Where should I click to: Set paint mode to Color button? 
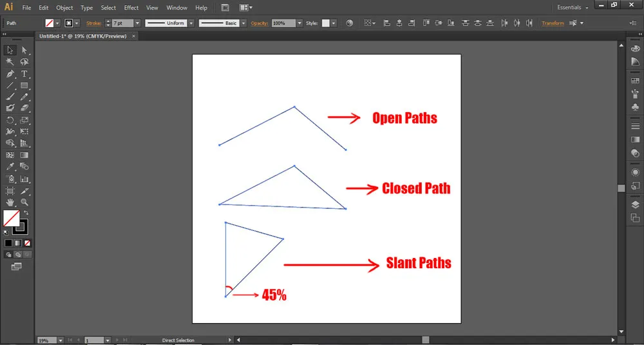(8, 243)
